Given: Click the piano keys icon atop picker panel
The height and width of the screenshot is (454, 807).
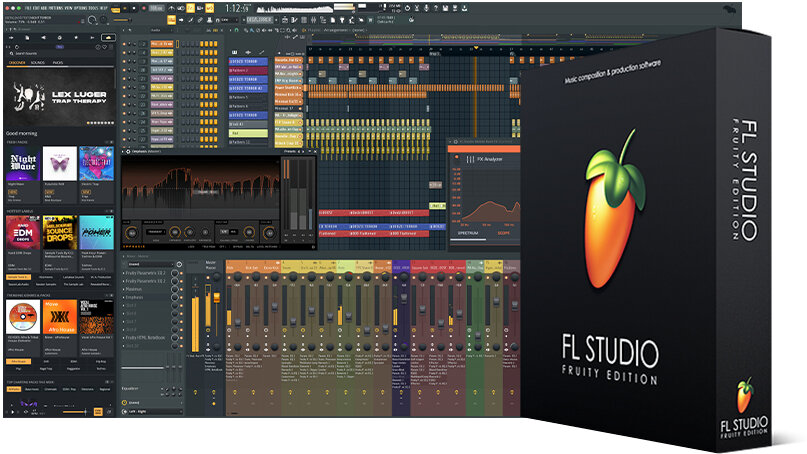Looking at the screenshot, I should click(x=234, y=52).
